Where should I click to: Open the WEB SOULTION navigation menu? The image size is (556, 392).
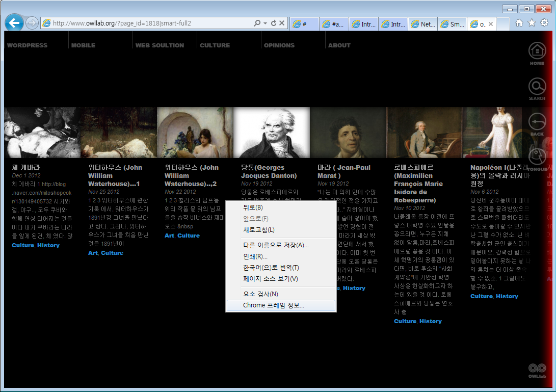pos(160,45)
